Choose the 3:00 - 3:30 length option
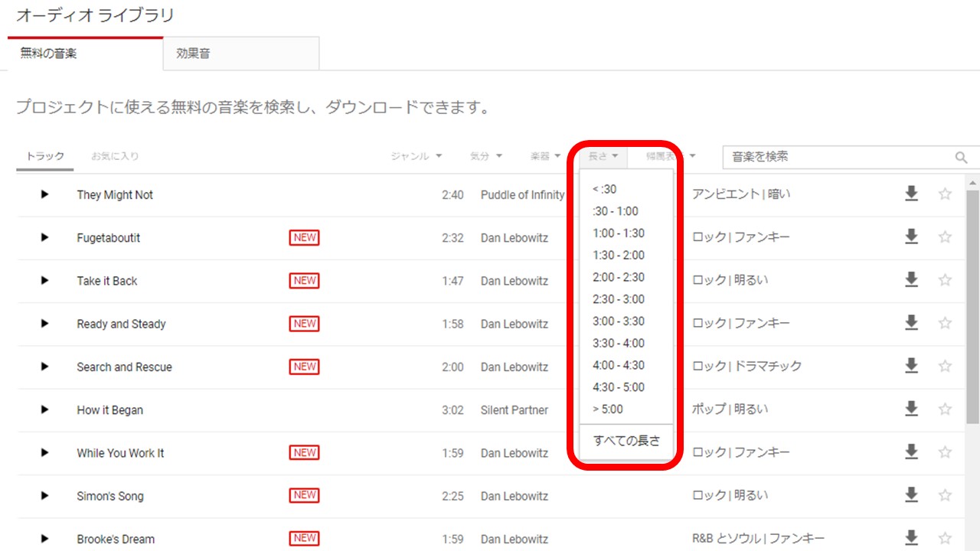 coord(627,321)
